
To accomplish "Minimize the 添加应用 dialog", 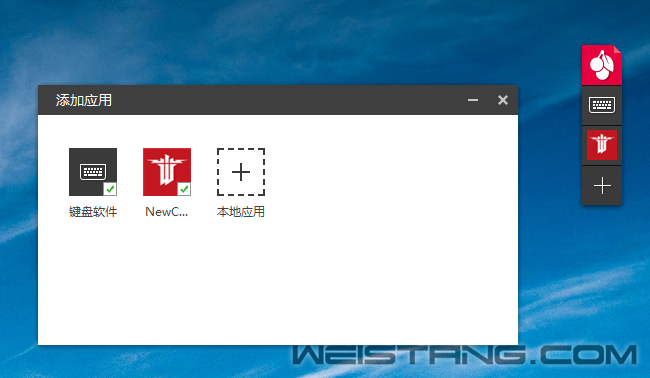I will click(473, 100).
